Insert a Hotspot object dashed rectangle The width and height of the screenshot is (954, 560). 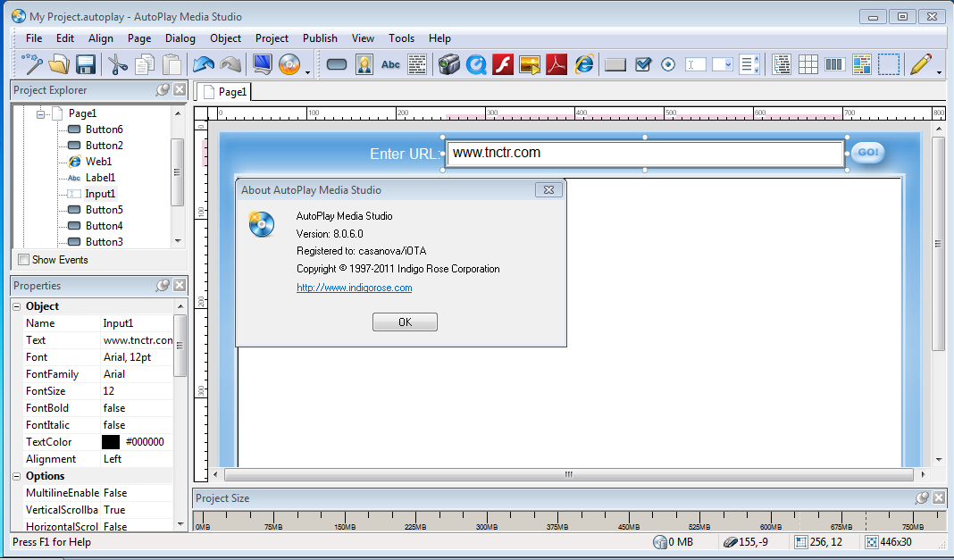[888, 63]
